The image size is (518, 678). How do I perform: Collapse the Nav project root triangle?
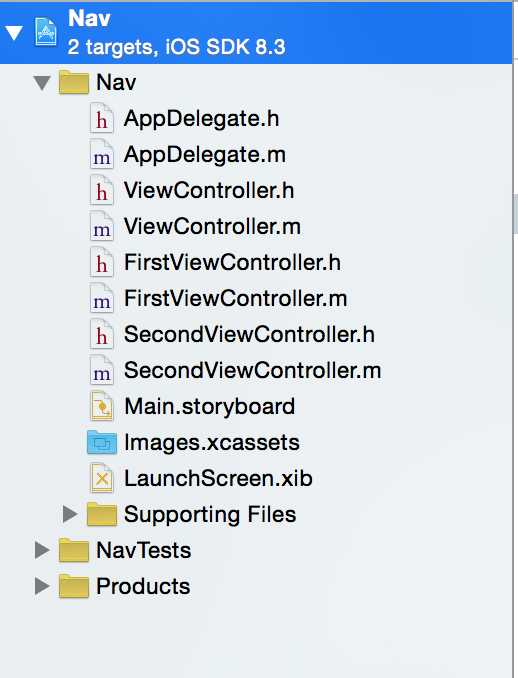coord(14,33)
